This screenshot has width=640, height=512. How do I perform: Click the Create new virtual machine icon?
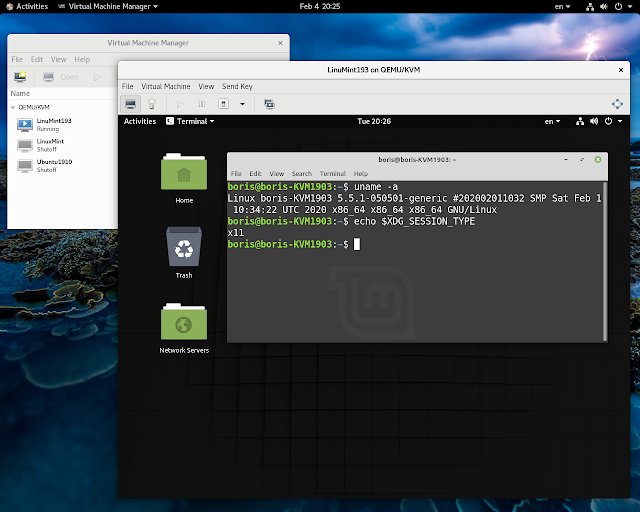20,77
